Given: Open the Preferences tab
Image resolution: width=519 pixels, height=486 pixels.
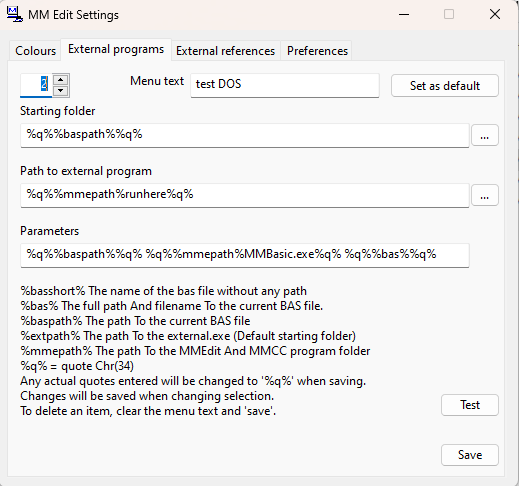Looking at the screenshot, I should point(317,51).
